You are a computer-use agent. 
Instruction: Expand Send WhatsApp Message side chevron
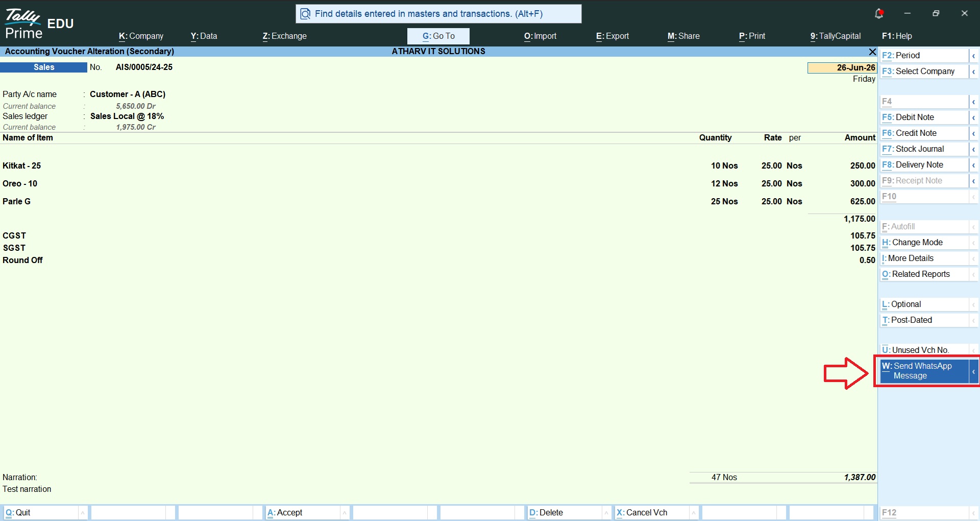(973, 371)
